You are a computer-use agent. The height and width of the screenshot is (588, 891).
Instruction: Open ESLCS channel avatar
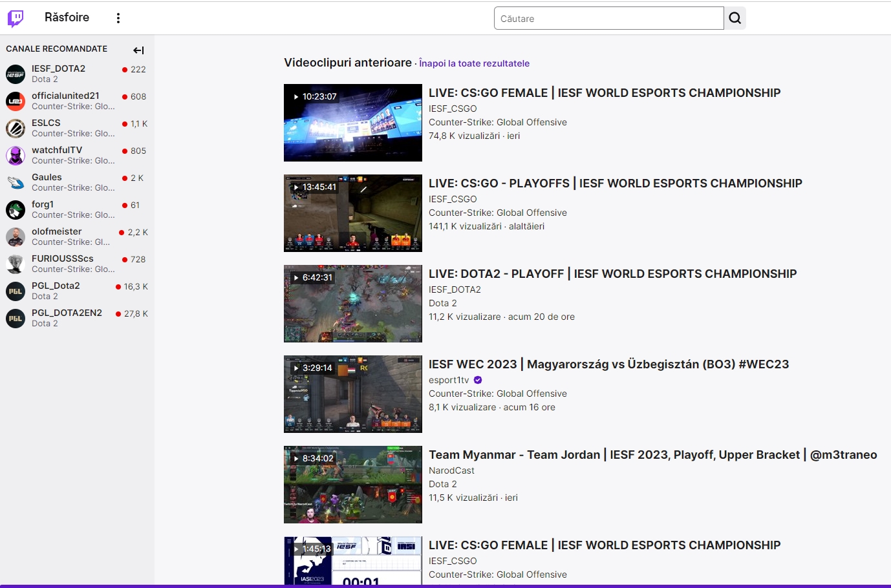[16, 129]
